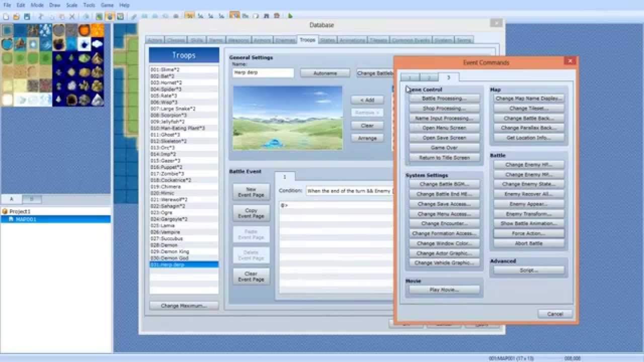Click the troop Name input field
This screenshot has height=362, width=644.
point(263,73)
